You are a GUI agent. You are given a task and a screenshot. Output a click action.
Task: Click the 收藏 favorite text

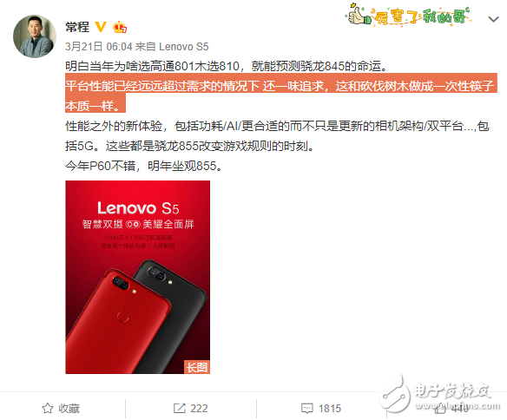coord(69,409)
